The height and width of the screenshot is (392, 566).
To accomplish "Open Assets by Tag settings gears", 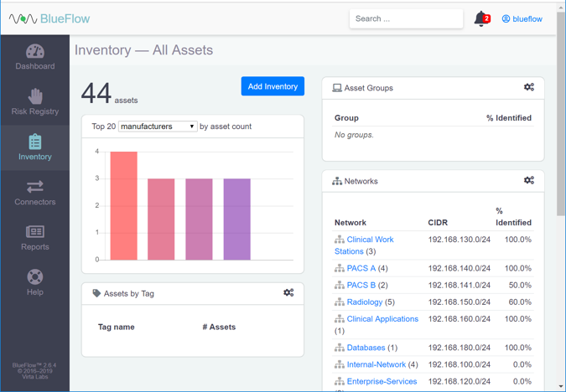I will click(x=288, y=293).
